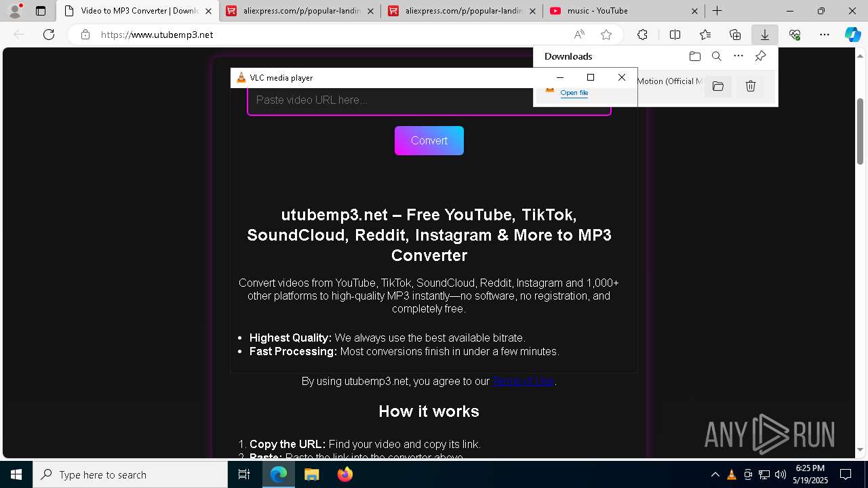Open the Collections icon
Screen dimensions: 868x488
pyautogui.click(x=735, y=35)
